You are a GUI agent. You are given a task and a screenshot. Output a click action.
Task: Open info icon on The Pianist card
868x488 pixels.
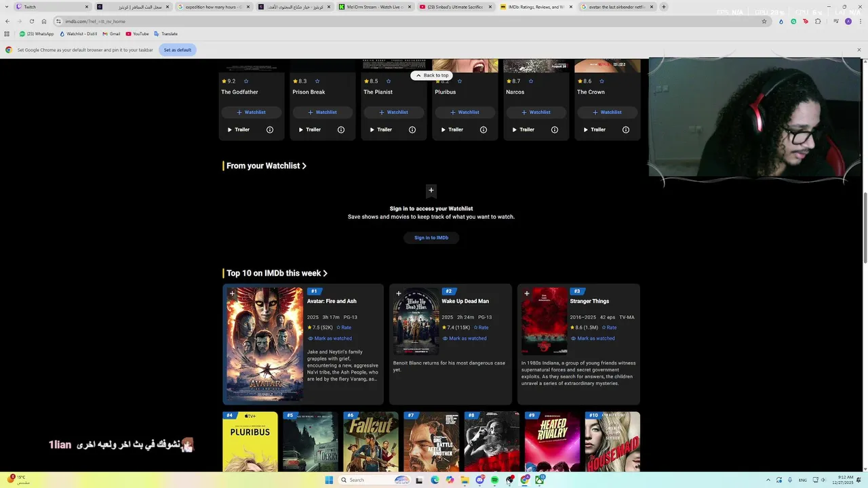412,129
